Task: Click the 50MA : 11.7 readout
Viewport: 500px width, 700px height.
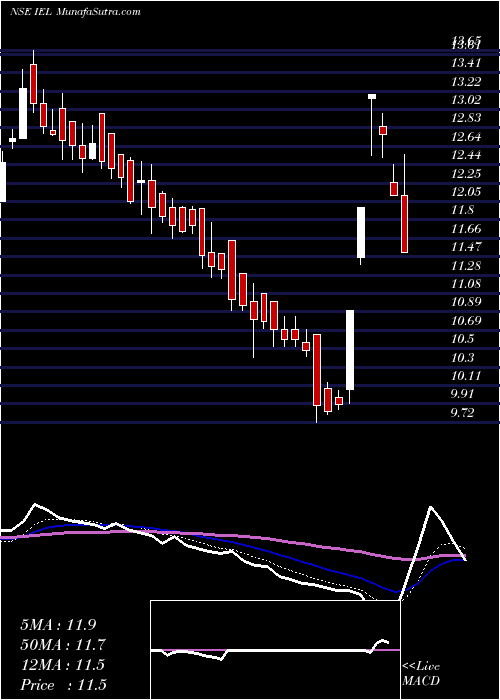Action: [63, 645]
